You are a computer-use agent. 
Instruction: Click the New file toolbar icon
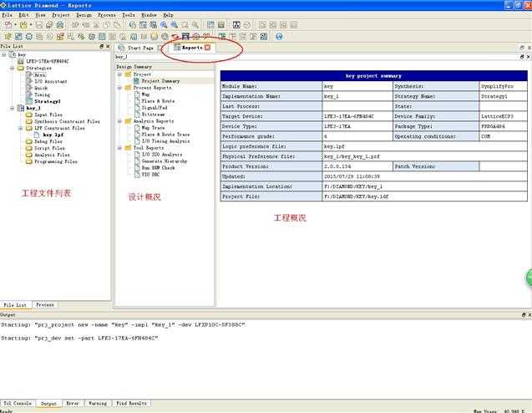point(8,25)
